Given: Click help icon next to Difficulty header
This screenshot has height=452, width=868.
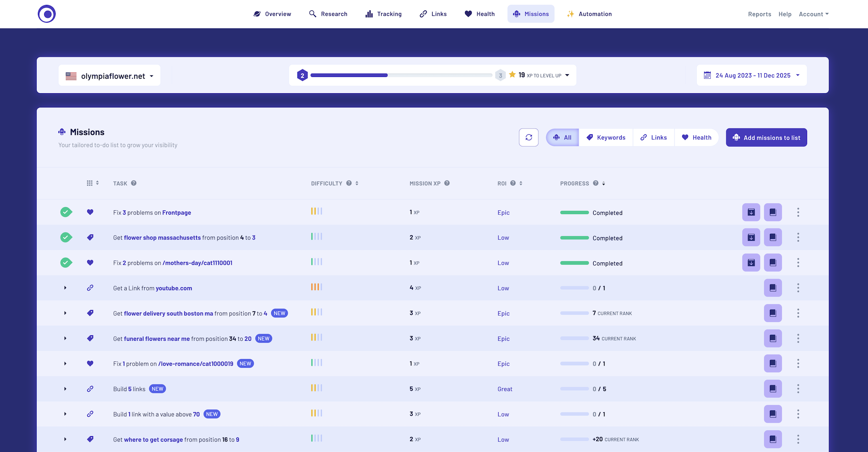Looking at the screenshot, I should pyautogui.click(x=349, y=183).
